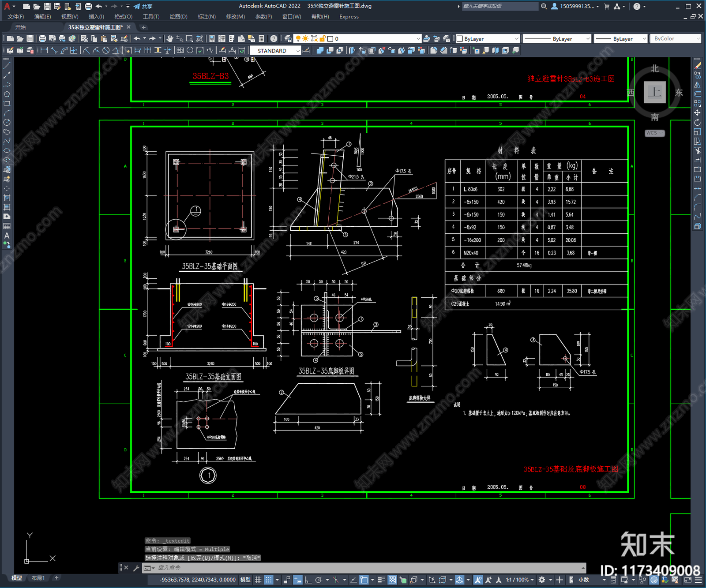Select the Rotate tool in modify toolbar
This screenshot has height=588, width=706.
(697, 122)
